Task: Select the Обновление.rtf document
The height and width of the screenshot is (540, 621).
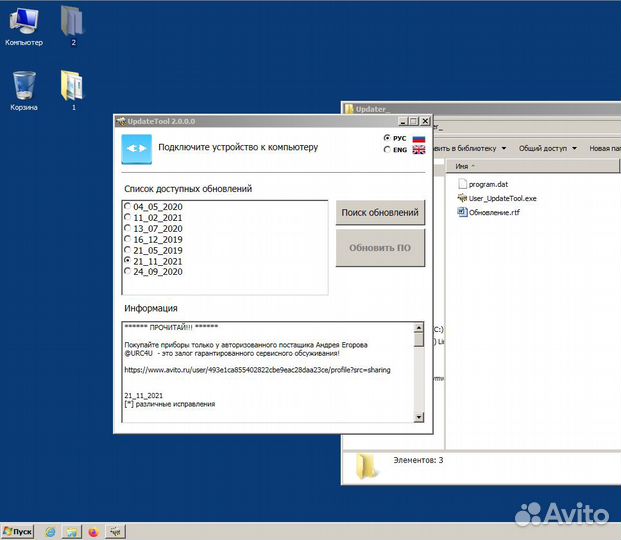Action: pyautogui.click(x=494, y=212)
